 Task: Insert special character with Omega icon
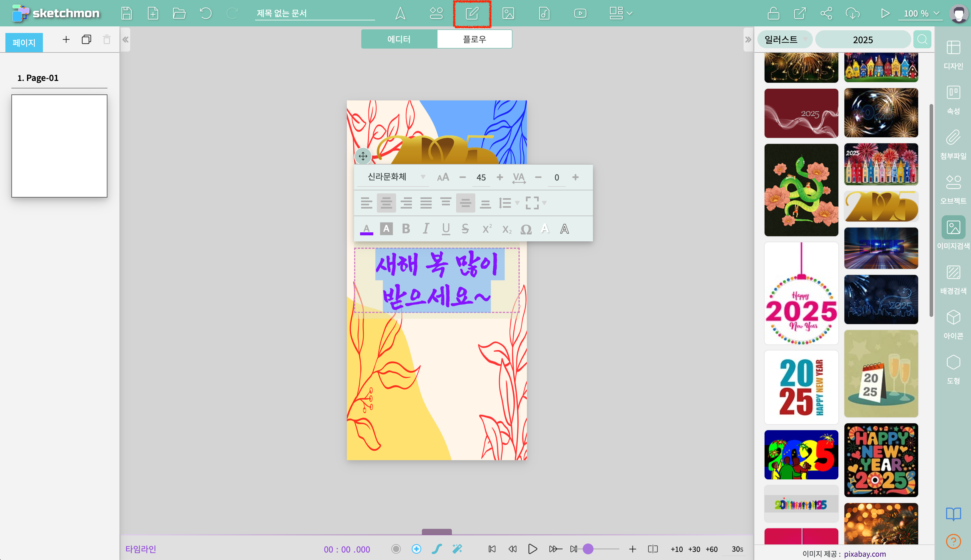[x=526, y=229]
